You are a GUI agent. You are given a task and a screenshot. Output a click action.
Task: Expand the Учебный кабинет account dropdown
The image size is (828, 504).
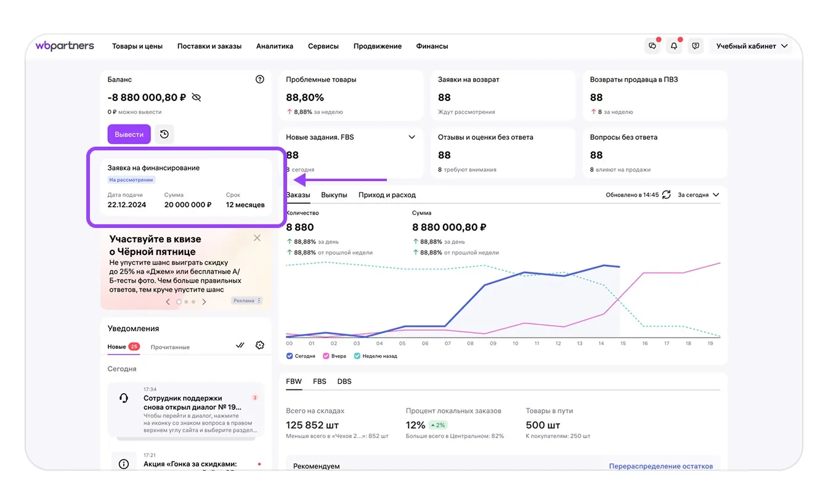pyautogui.click(x=752, y=46)
